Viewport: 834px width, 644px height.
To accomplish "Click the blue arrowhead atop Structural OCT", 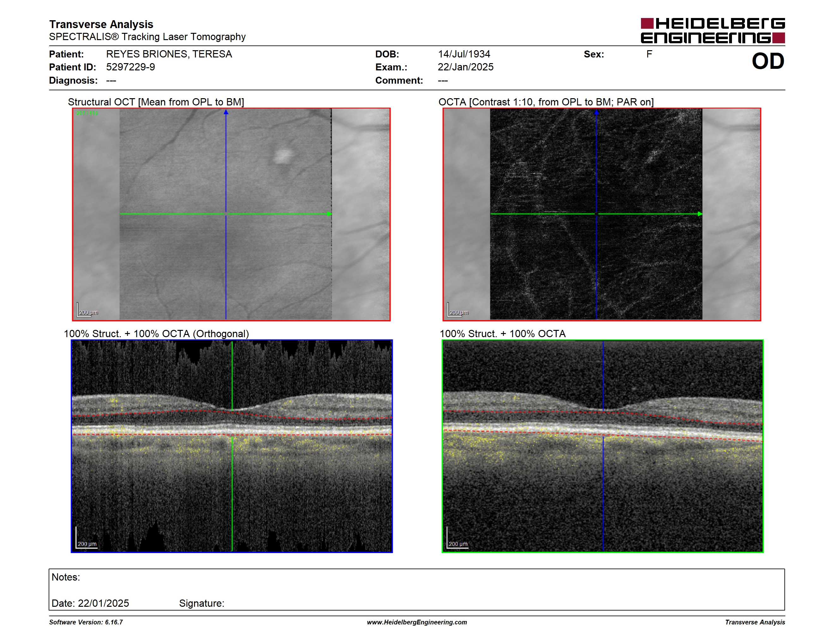I will click(226, 112).
